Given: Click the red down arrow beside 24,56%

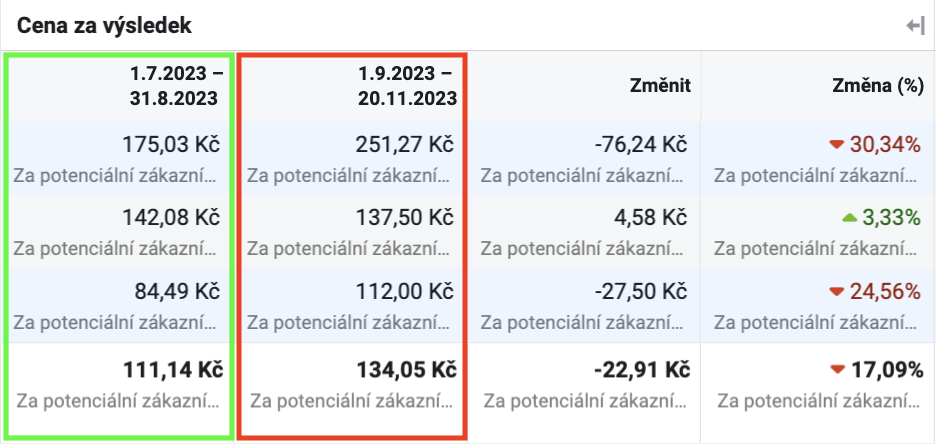Looking at the screenshot, I should (836, 292).
